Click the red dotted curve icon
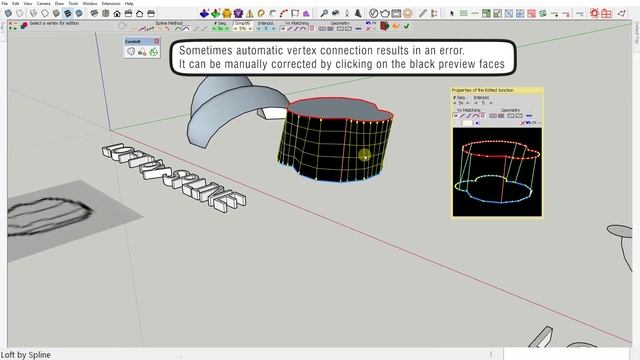This screenshot has width=640, height=360. (x=284, y=13)
